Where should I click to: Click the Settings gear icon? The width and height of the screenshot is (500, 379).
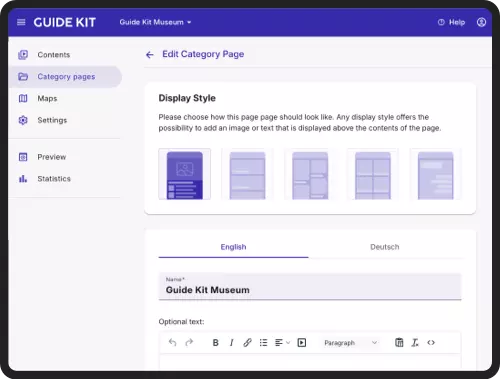click(23, 120)
